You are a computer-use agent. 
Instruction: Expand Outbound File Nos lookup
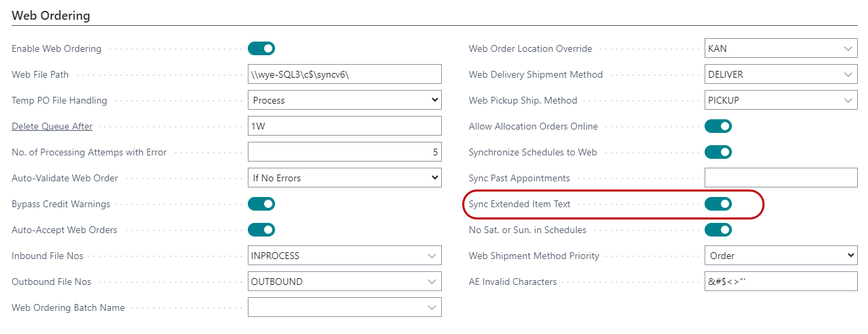click(432, 282)
